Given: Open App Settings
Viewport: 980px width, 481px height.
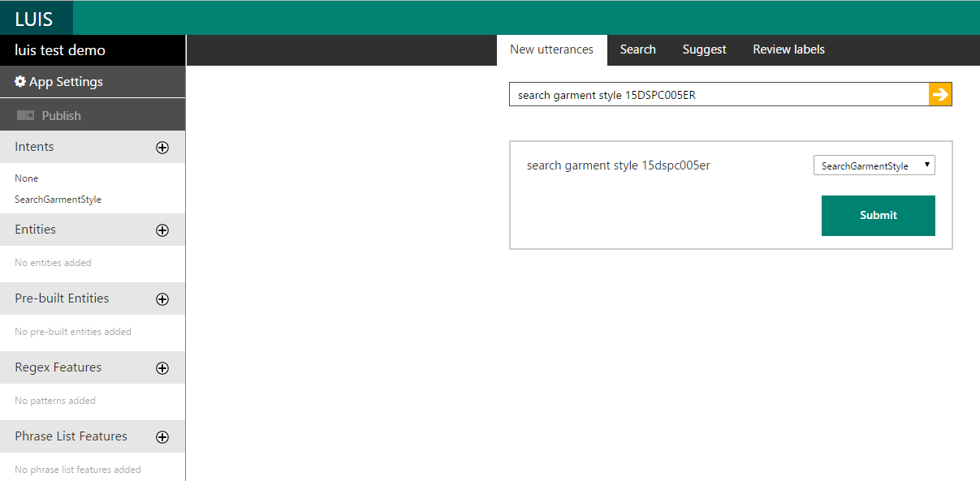Looking at the screenshot, I should click(x=93, y=82).
